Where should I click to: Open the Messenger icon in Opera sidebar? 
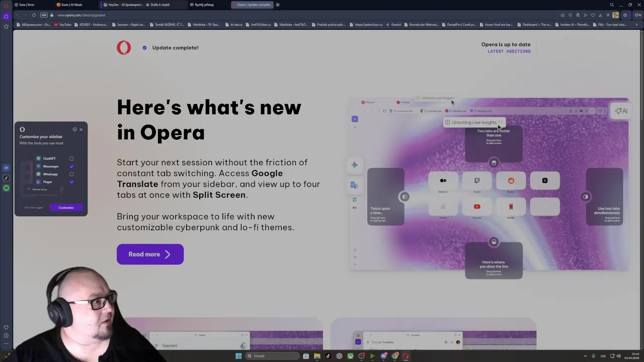[x=6, y=168]
